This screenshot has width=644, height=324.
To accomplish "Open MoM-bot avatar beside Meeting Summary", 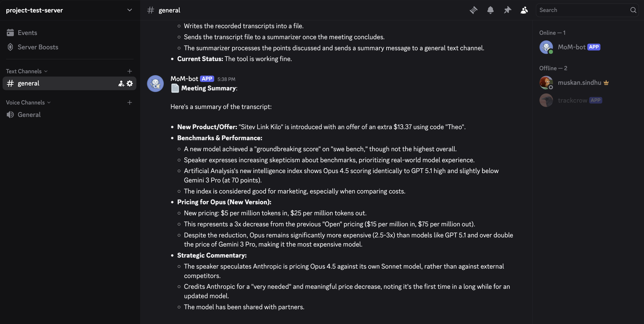I will [155, 84].
